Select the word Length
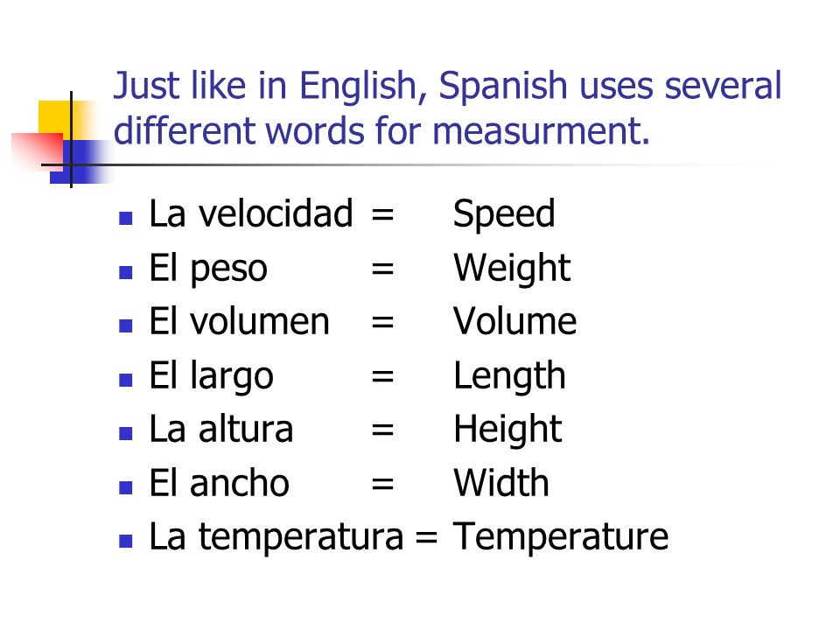840x630 pixels. (509, 377)
